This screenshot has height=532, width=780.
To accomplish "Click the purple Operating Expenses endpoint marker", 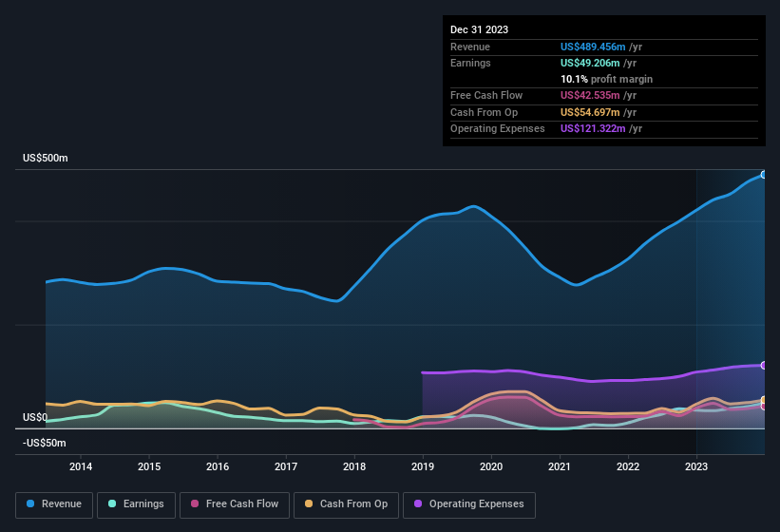I will click(x=763, y=365).
